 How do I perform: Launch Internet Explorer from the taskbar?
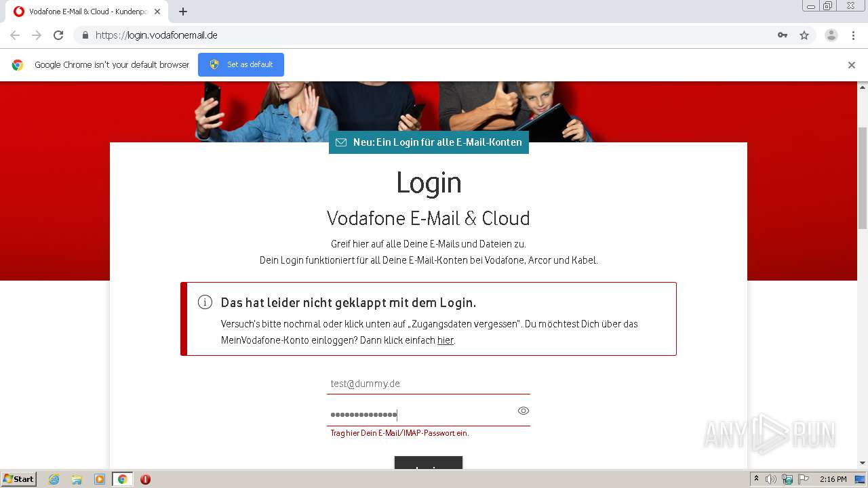[54, 479]
